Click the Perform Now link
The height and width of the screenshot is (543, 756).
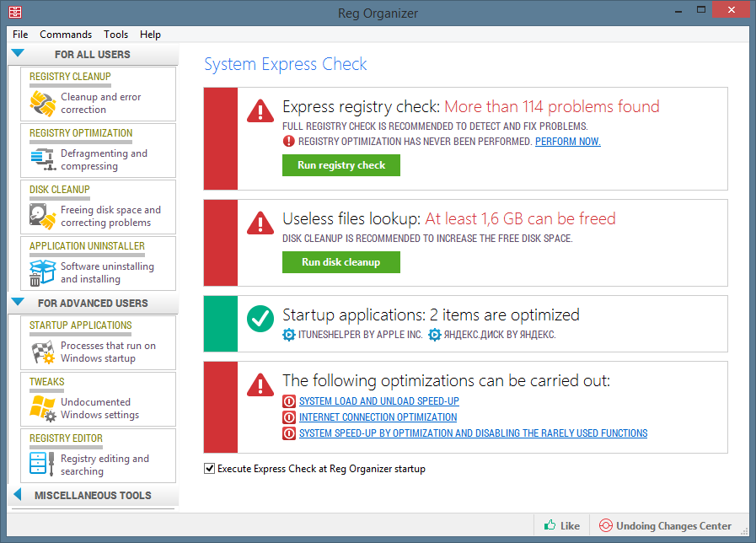567,142
